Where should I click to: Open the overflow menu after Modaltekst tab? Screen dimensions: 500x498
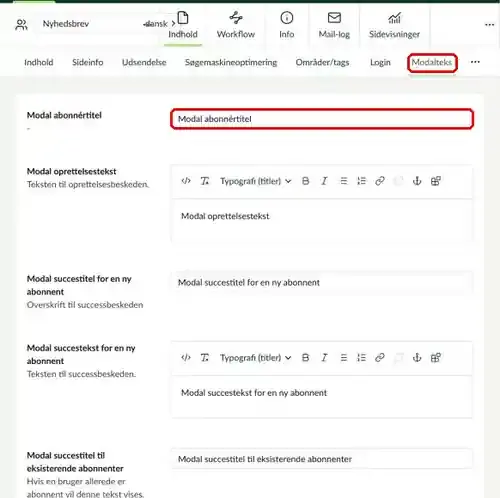click(475, 62)
